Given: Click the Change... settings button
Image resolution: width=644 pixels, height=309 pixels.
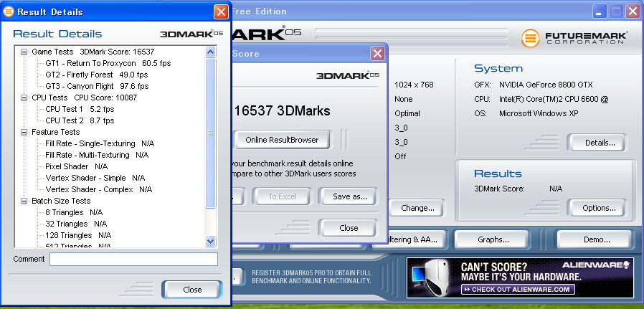Looking at the screenshot, I should [x=417, y=208].
